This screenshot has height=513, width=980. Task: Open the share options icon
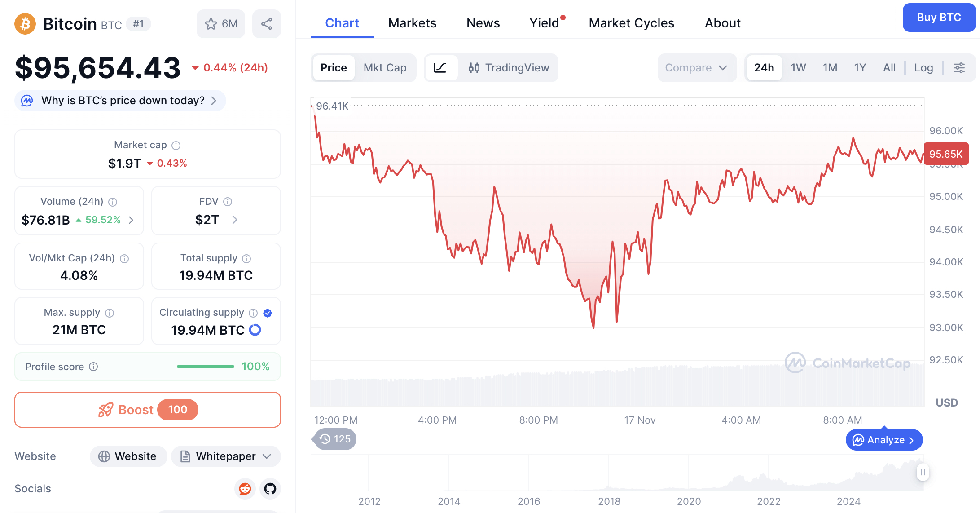click(266, 23)
